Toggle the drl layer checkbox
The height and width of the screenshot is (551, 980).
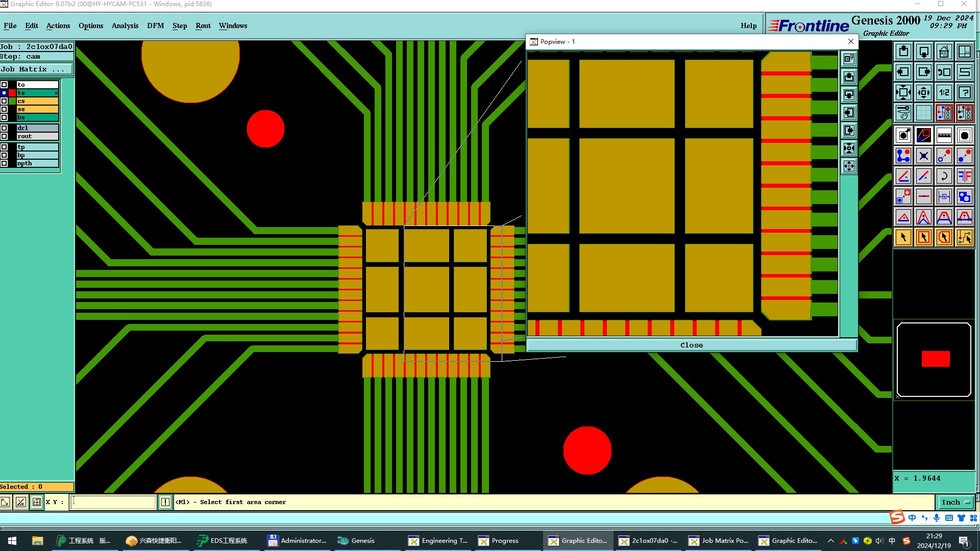pyautogui.click(x=4, y=128)
